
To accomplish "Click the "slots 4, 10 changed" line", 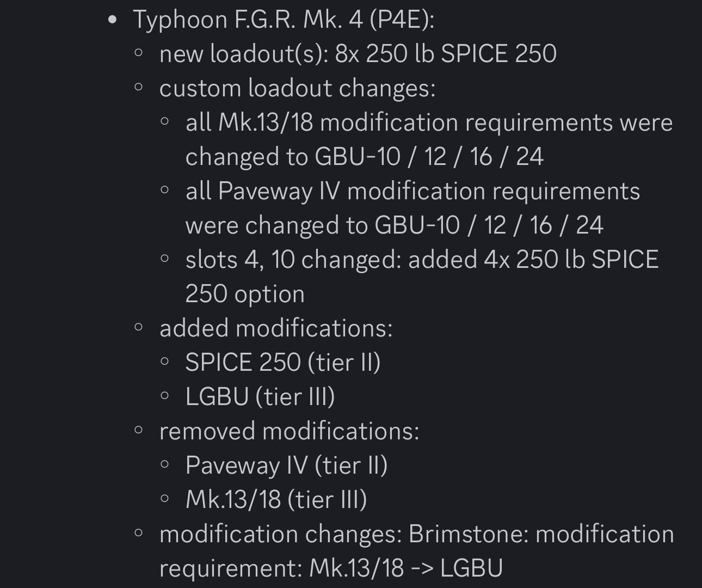I will coord(422,260).
